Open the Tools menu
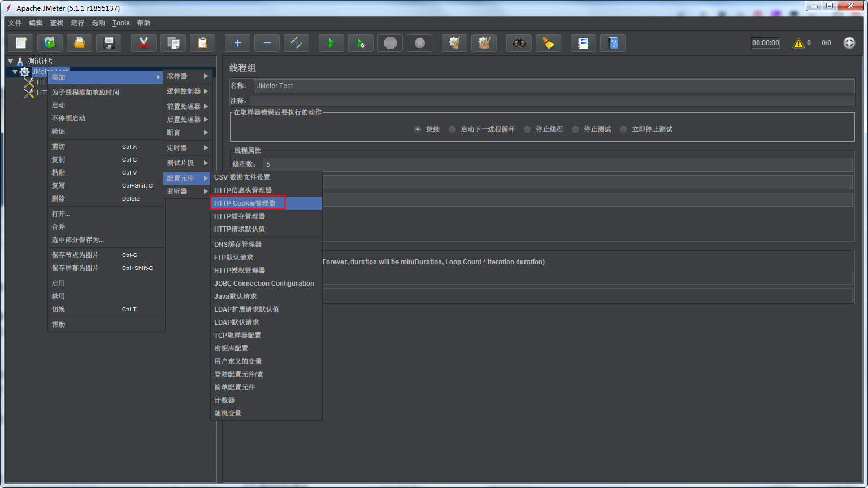The width and height of the screenshot is (868, 488). (121, 23)
